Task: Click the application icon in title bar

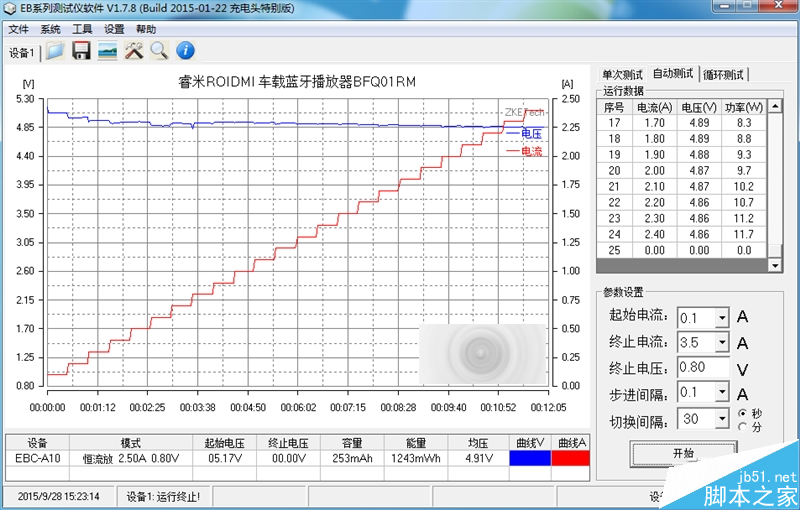Action: tap(9, 9)
